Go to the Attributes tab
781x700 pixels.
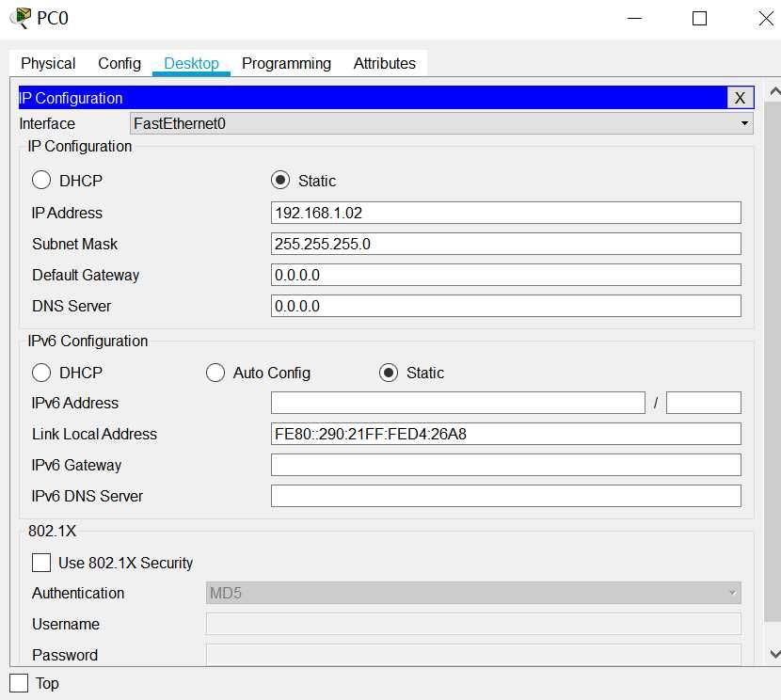click(385, 63)
